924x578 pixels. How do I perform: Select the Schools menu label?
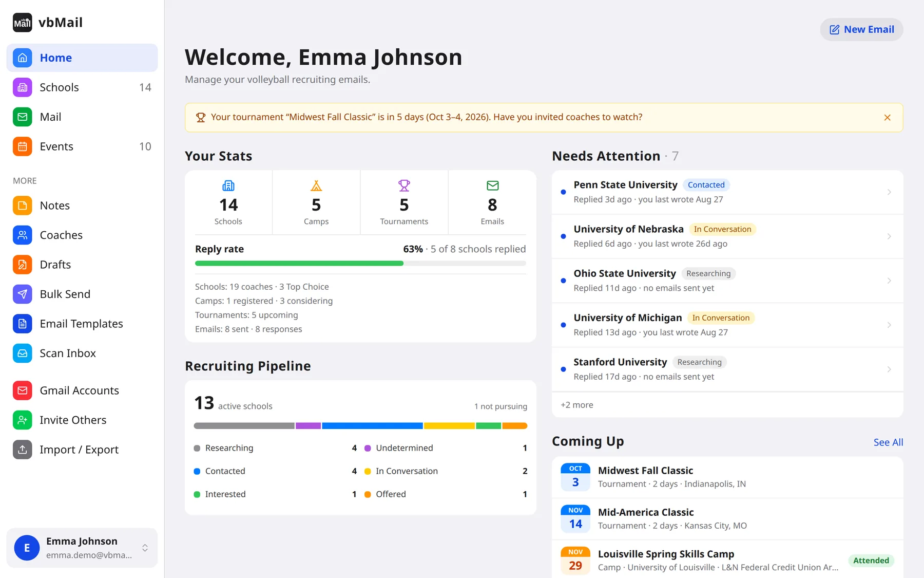click(x=60, y=87)
